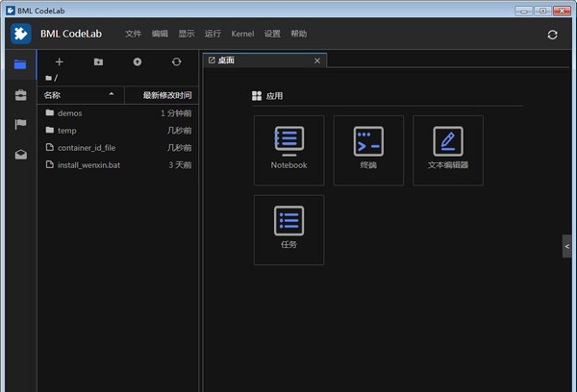
Task: Click the 应用 section heading
Action: pos(274,96)
